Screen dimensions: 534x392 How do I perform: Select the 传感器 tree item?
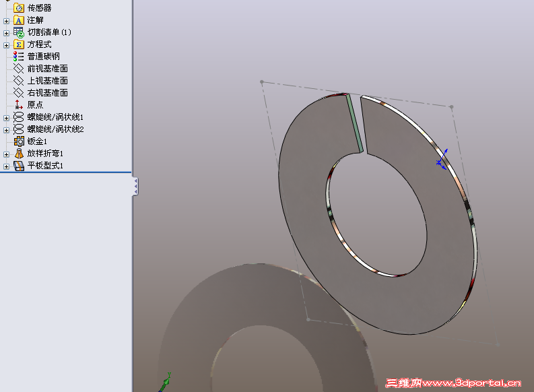(x=40, y=8)
